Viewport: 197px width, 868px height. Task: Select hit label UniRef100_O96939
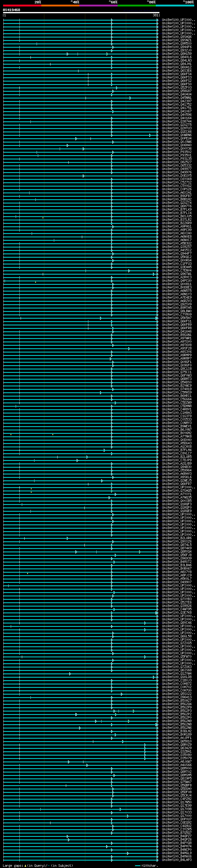176,559
